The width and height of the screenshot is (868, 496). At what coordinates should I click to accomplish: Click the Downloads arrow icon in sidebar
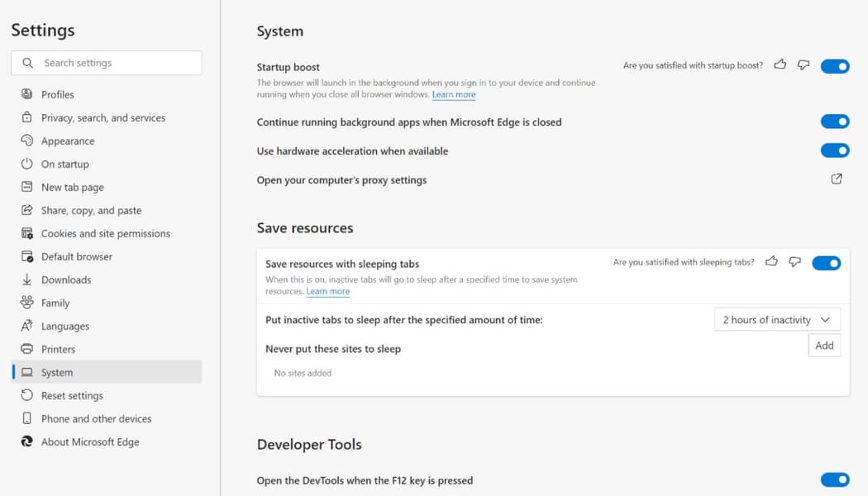26,279
